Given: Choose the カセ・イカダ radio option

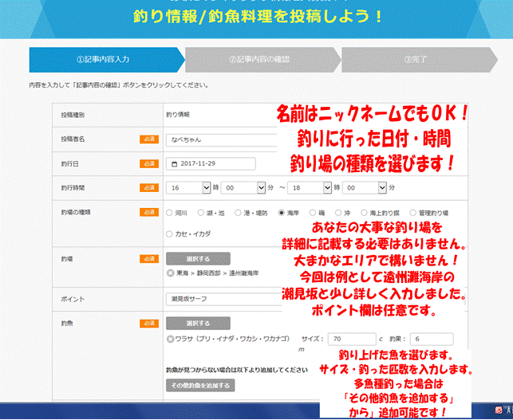Looking at the screenshot, I should 169,234.
